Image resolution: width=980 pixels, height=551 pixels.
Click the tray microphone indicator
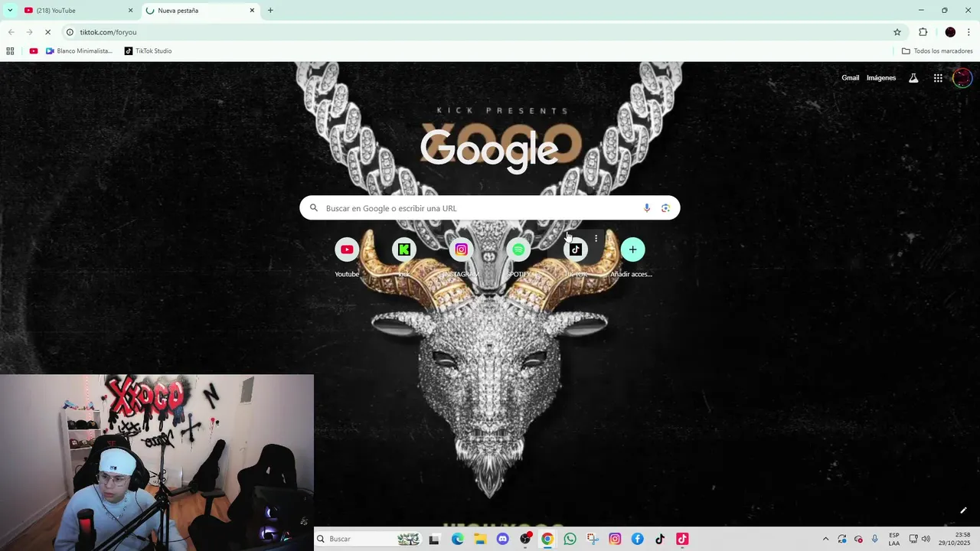(875, 539)
